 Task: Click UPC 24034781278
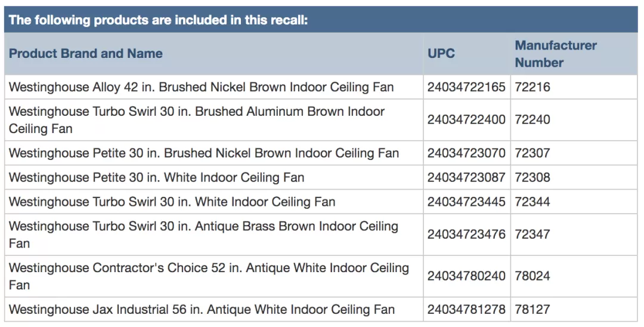pyautogui.click(x=466, y=309)
